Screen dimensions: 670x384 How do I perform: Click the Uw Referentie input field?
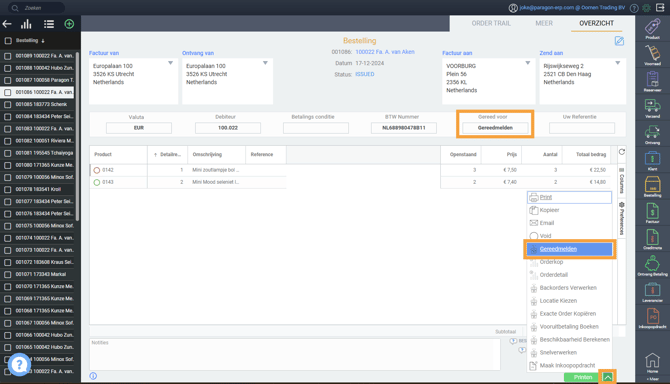pyautogui.click(x=582, y=128)
